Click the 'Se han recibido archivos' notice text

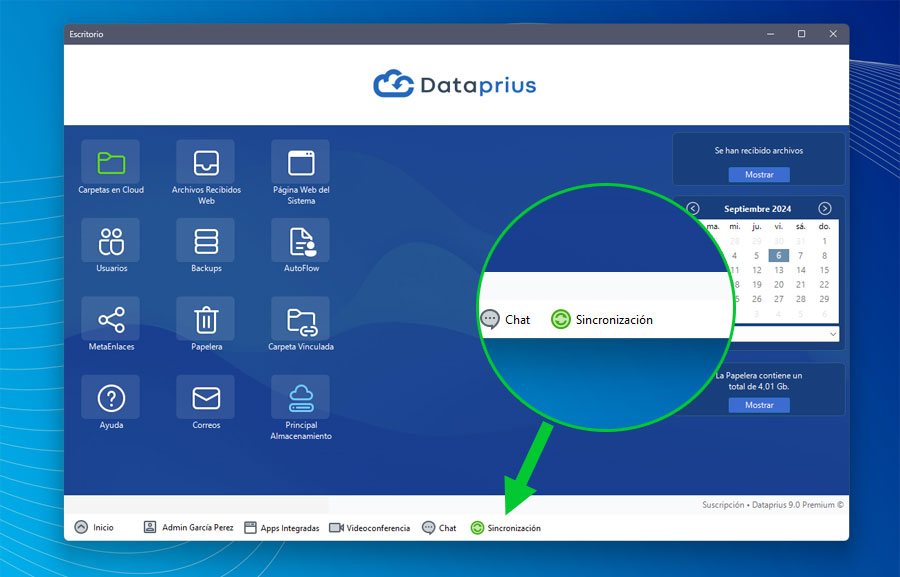tap(759, 150)
